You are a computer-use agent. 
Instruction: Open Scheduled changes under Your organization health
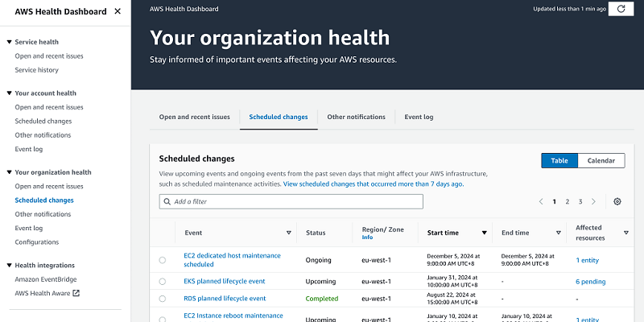(44, 200)
